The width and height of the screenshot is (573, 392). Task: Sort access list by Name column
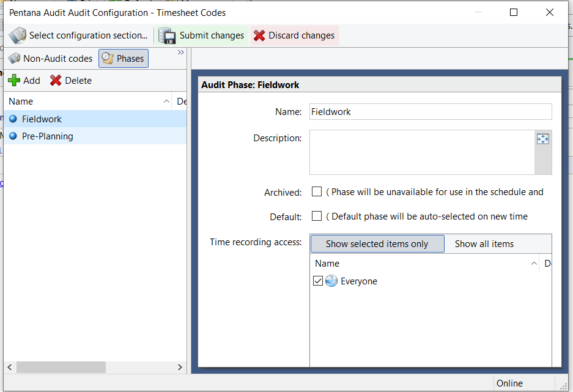point(425,264)
